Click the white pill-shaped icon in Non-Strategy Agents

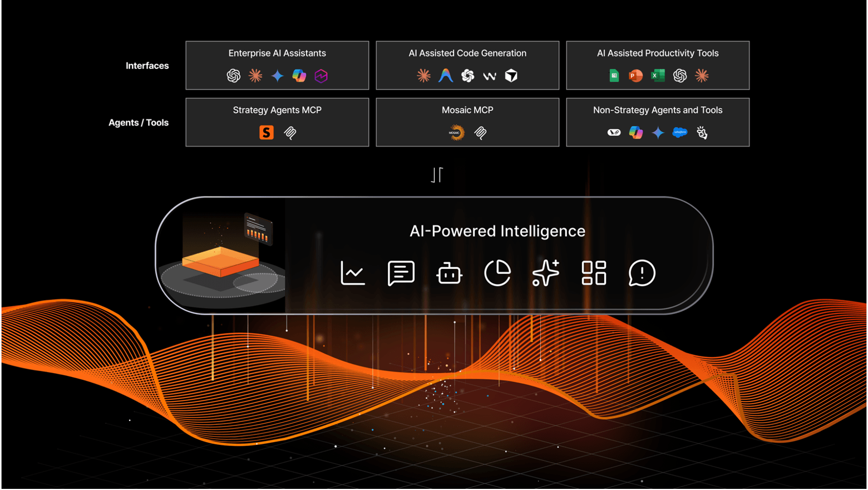[x=614, y=133]
